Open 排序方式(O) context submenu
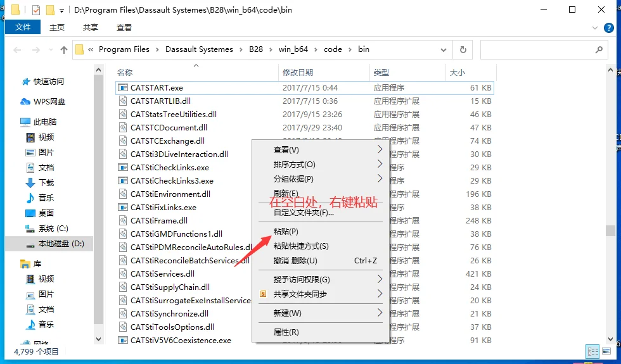This screenshot has height=364, width=621. coord(321,164)
